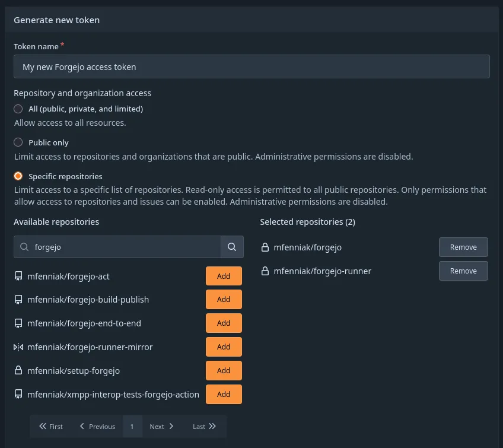The image size is (503, 448).
Task: Click lock icon beside mfenniak/setup-forgejo
Action: 18,370
